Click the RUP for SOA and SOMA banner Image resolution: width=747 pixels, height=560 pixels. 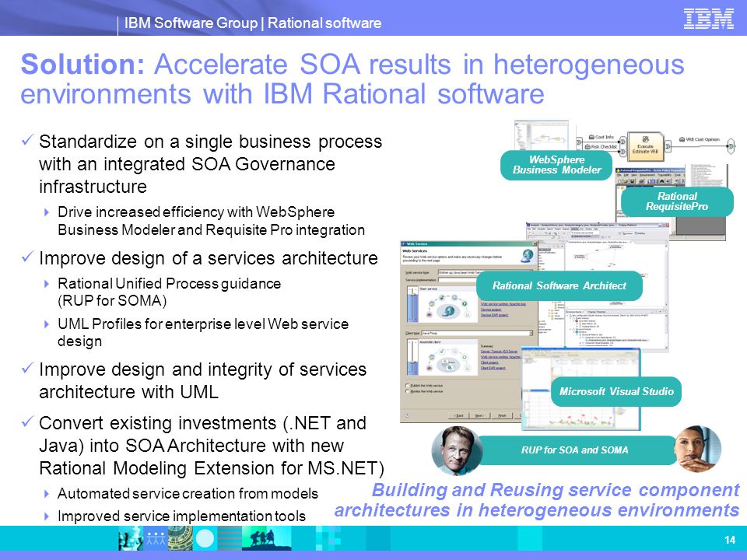click(x=574, y=450)
